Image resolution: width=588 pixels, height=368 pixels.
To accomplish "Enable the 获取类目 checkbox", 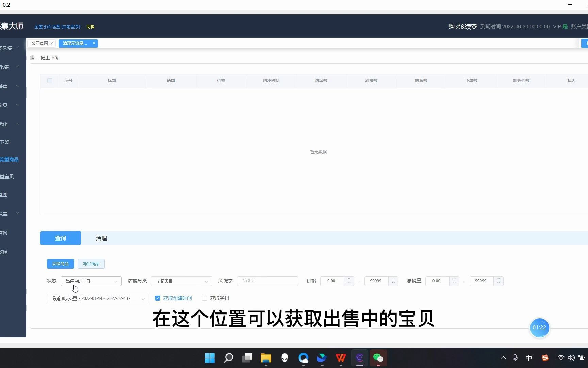I will [205, 298].
